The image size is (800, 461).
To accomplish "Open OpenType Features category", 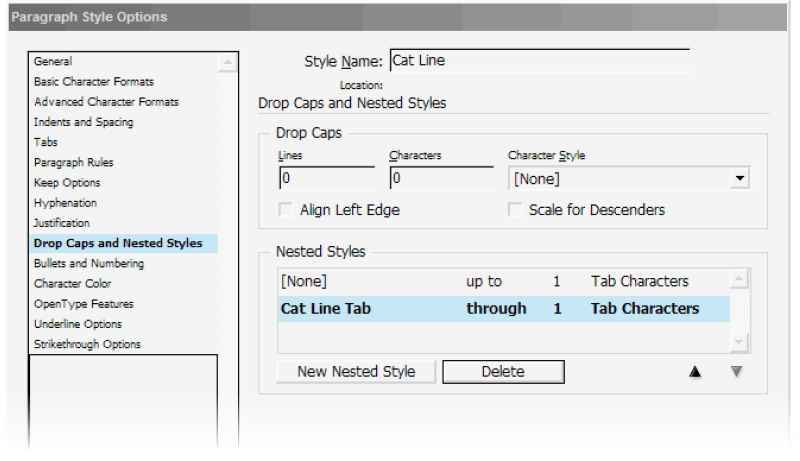I will [84, 304].
